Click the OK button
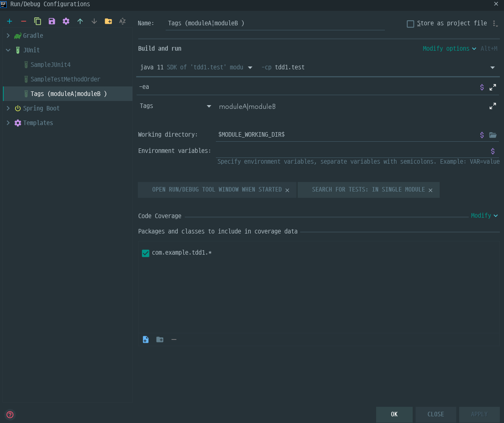 pos(394,414)
